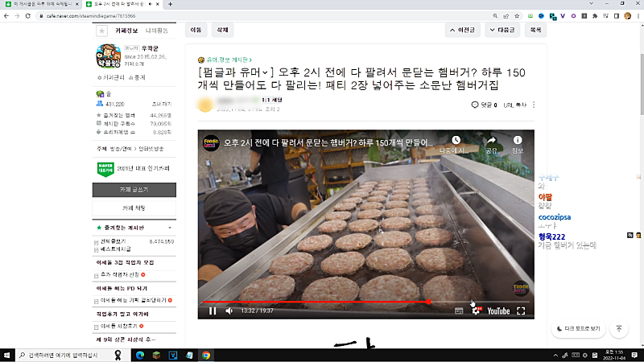
Task: Toggle video subtitles captions icon
Action: point(459,311)
